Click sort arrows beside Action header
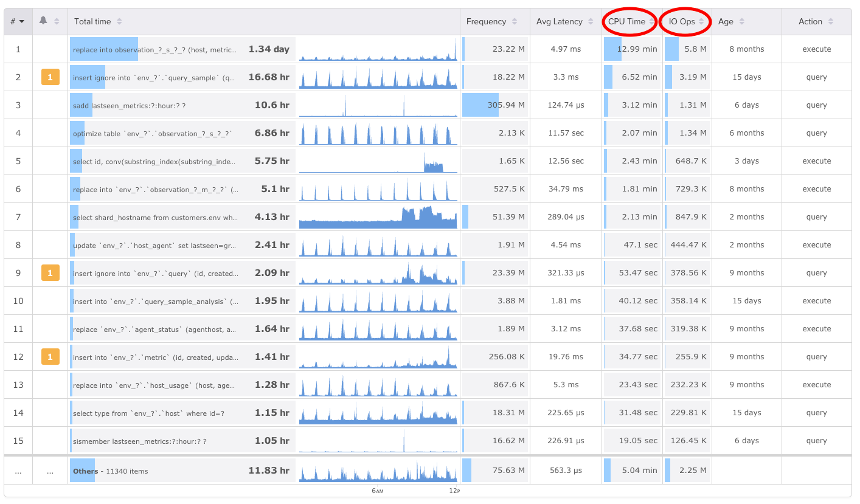This screenshot has height=504, width=860. [831, 22]
